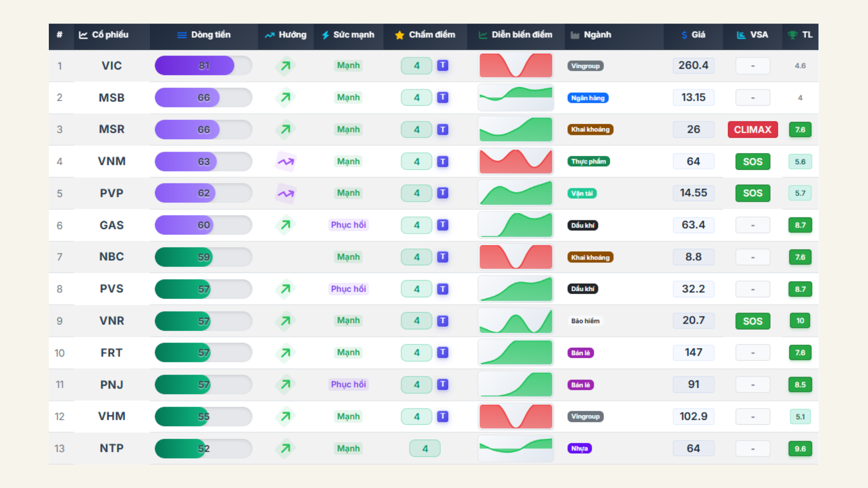
Task: Click the lightning icon in Sức mạnh header
Action: point(325,35)
